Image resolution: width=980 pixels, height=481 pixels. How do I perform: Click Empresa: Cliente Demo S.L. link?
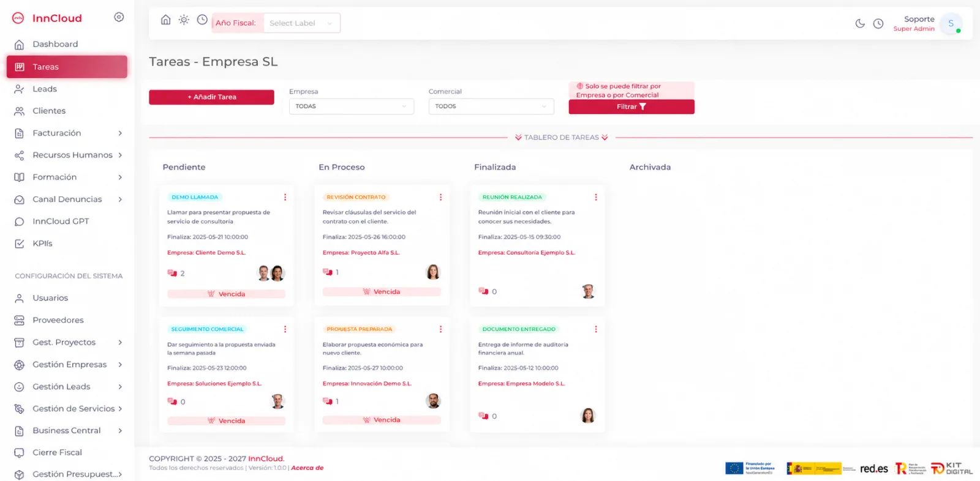206,253
